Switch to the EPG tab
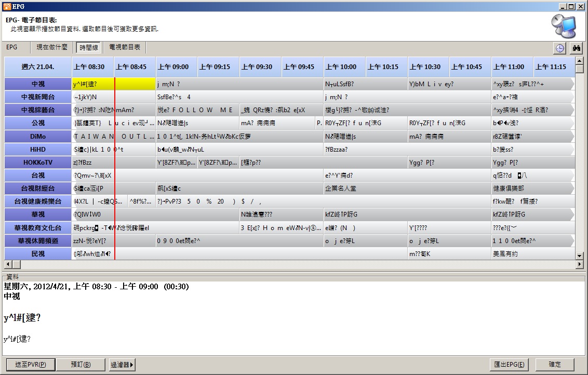 pyautogui.click(x=11, y=47)
